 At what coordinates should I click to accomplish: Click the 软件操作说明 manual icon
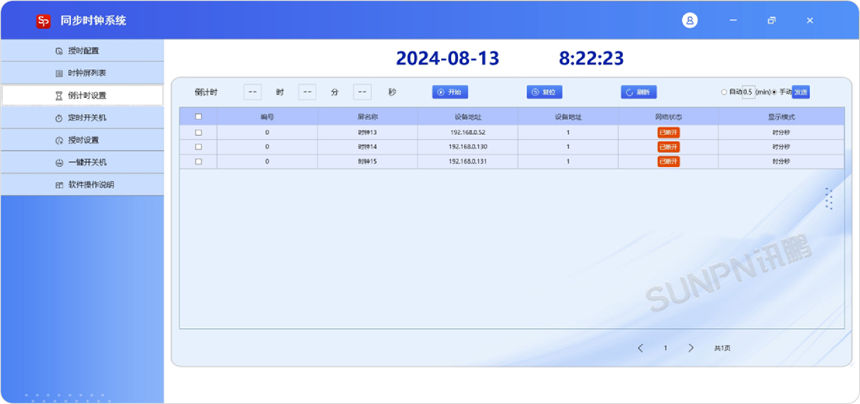pyautogui.click(x=59, y=185)
